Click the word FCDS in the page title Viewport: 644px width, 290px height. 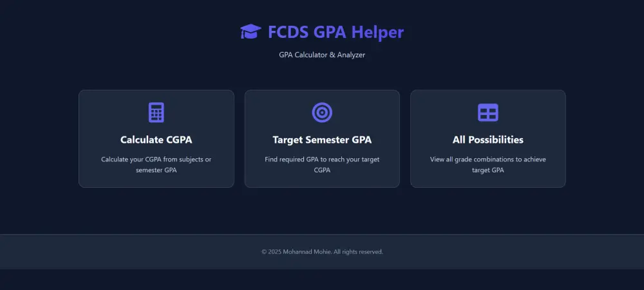pyautogui.click(x=288, y=32)
